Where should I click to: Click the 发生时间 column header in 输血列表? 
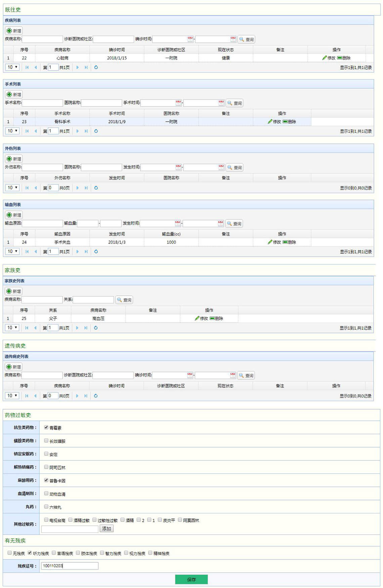coord(117,234)
